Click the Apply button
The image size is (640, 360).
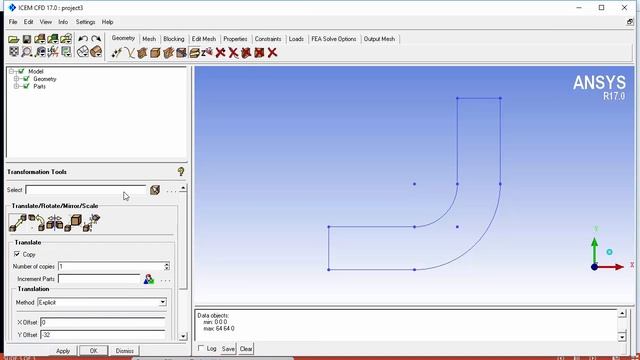click(x=63, y=351)
